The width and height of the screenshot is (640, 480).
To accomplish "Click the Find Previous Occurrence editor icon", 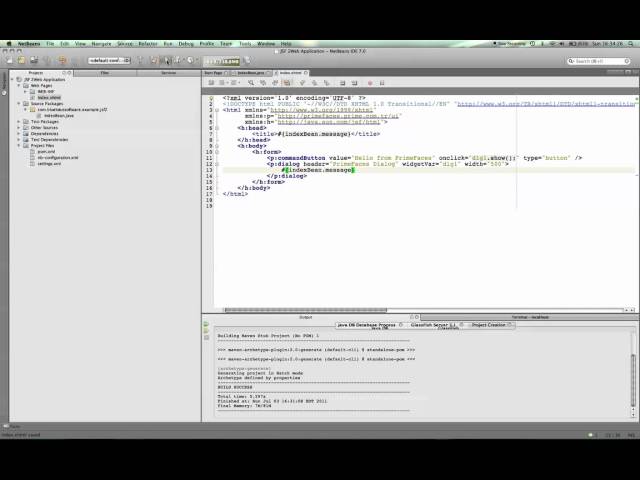I will pyautogui.click(x=263, y=83).
